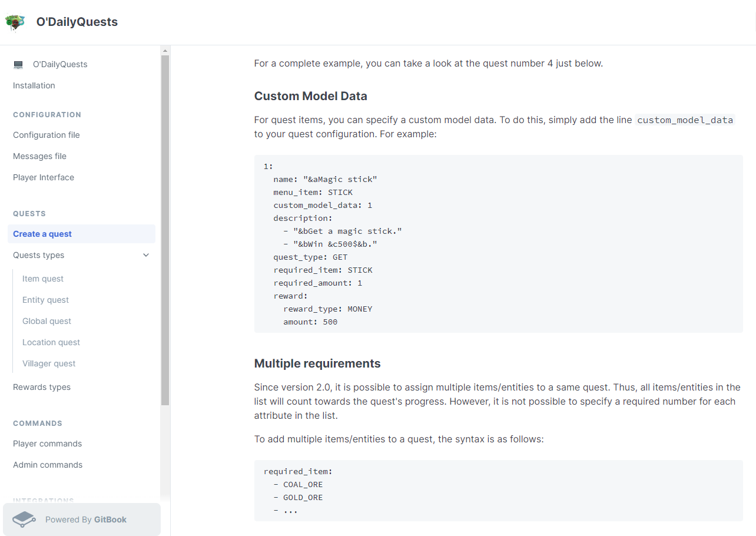The image size is (756, 536).
Task: Open the Villager quest subpage
Action: tap(49, 363)
